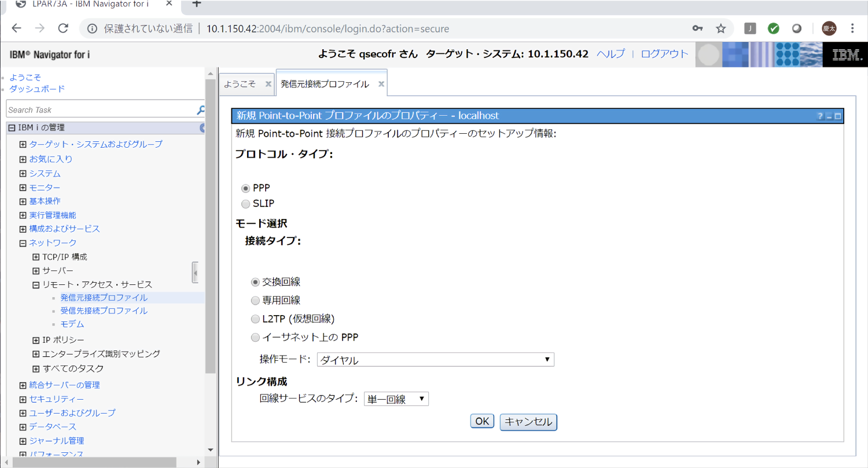
Task: Click the browser address bar URL
Action: (328, 28)
